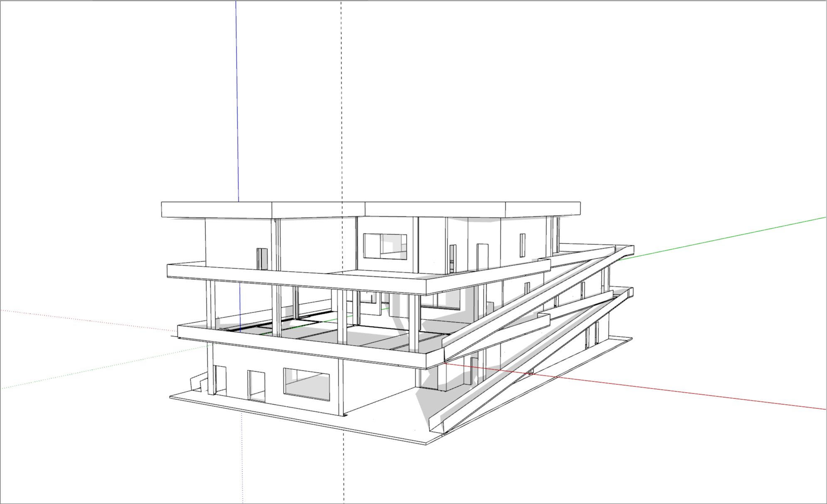Click the large top-floor window opening
The image size is (827, 504).
(x=385, y=246)
